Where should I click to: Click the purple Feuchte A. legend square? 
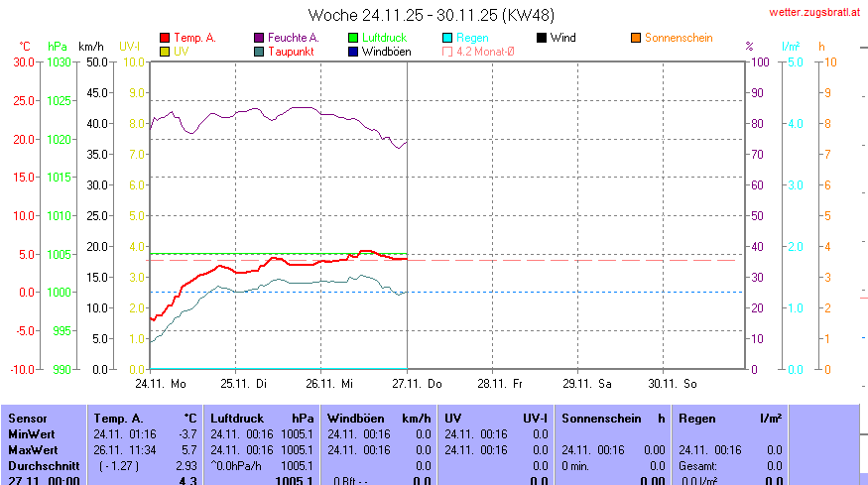(259, 38)
